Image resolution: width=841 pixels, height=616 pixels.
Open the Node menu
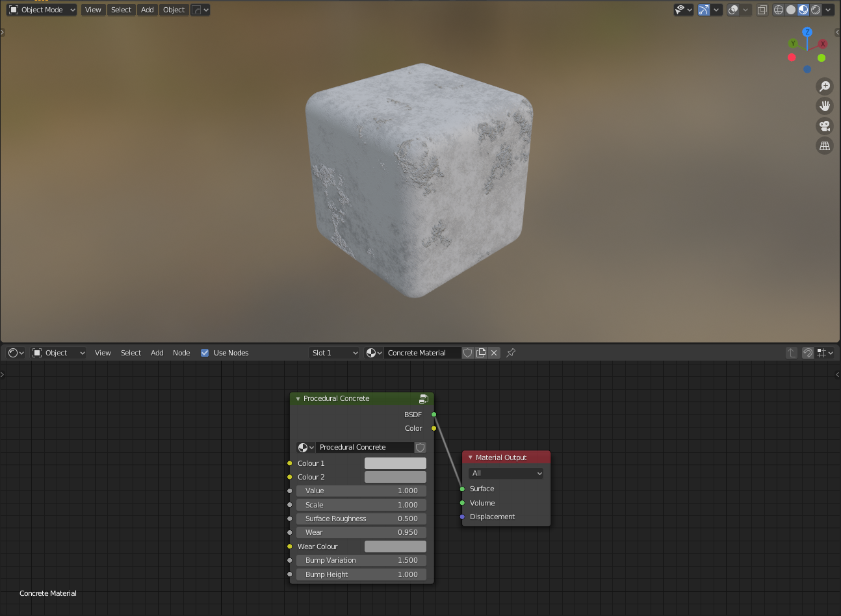coord(181,352)
